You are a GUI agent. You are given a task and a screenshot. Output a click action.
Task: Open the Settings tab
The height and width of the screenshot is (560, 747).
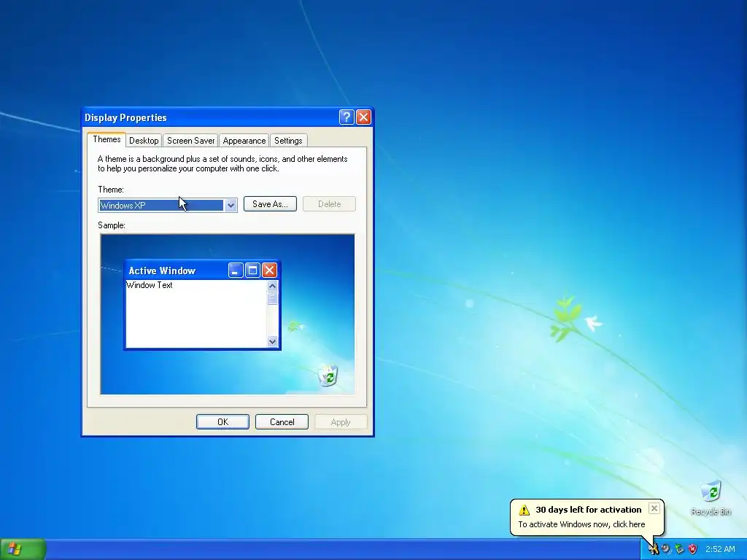tap(288, 141)
